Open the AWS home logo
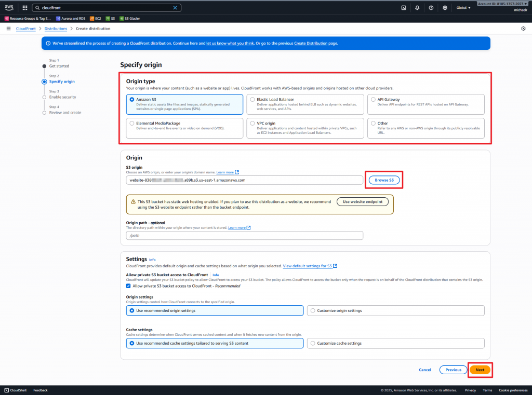The height and width of the screenshot is (395, 532). point(9,7)
